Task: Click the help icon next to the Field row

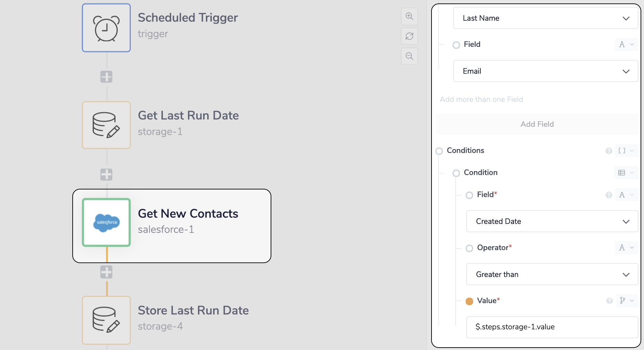Action: (x=609, y=195)
